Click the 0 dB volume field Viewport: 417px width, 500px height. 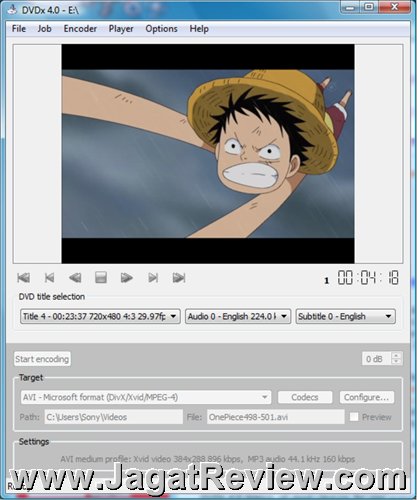pyautogui.click(x=377, y=359)
